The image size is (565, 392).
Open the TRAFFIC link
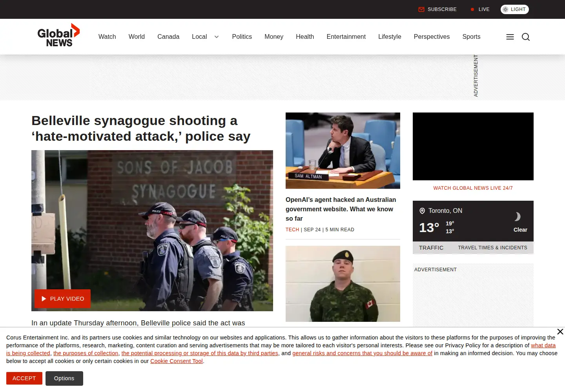pos(431,248)
